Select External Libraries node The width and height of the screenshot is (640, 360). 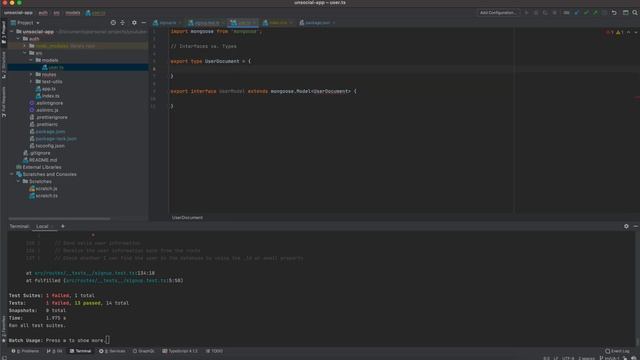pyautogui.click(x=38, y=167)
